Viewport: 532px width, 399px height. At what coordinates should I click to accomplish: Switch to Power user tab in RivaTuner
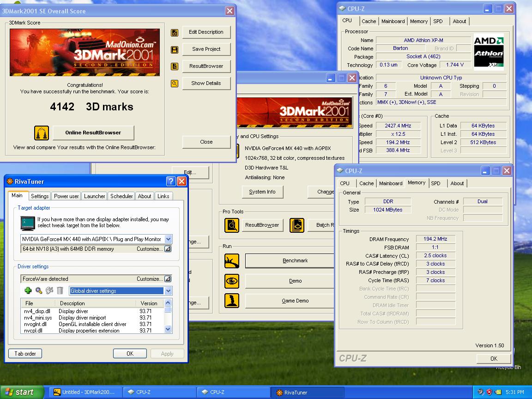66,196
